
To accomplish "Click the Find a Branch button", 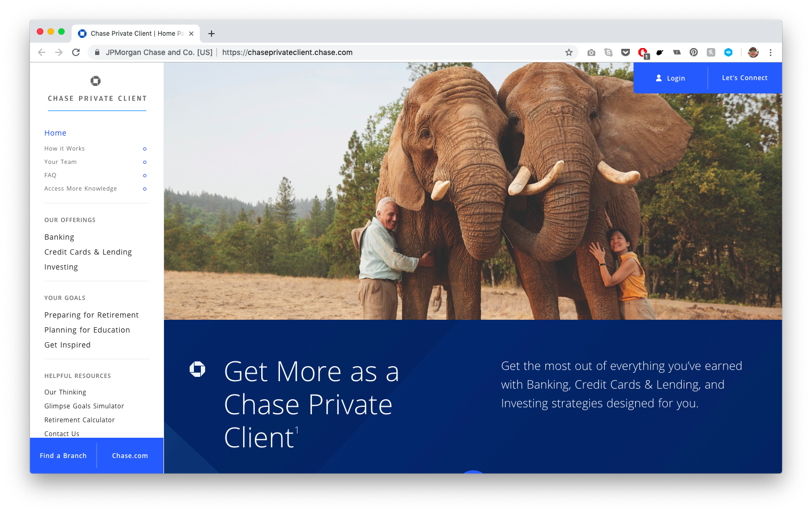I will (63, 456).
